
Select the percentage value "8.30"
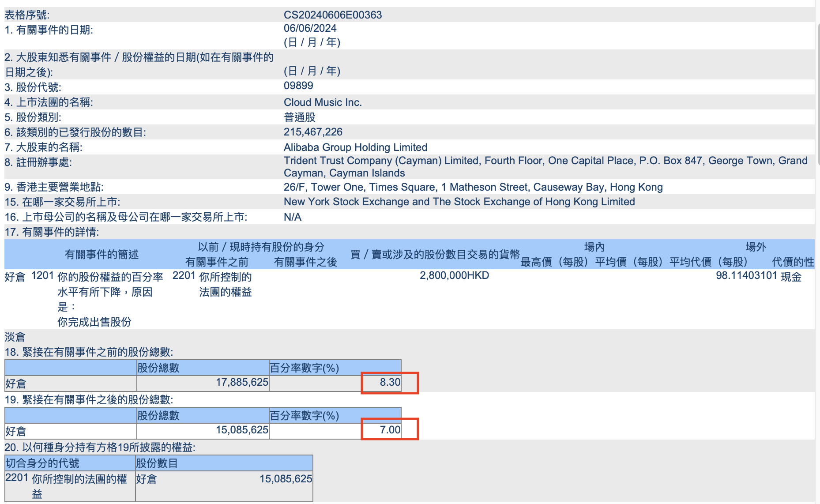tap(390, 382)
